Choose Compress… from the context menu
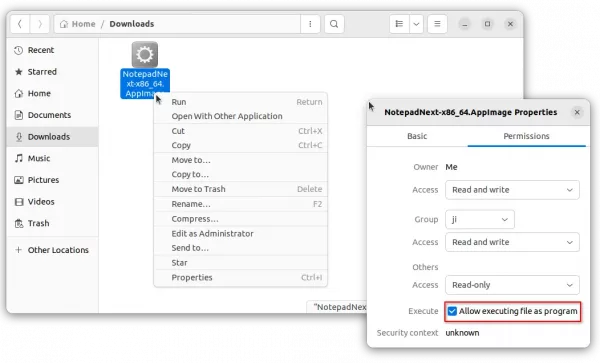The image size is (600, 363). [241, 219]
